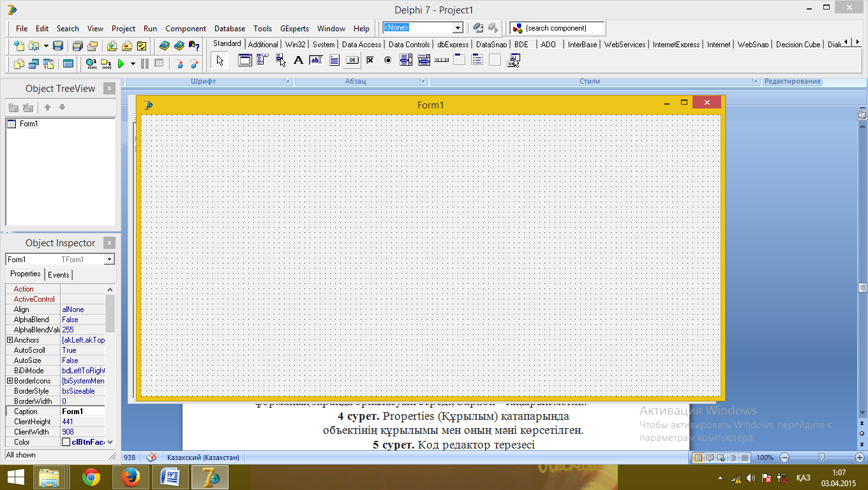Select the ComboBox component icon
The width and height of the screenshot is (868, 490).
pos(423,61)
